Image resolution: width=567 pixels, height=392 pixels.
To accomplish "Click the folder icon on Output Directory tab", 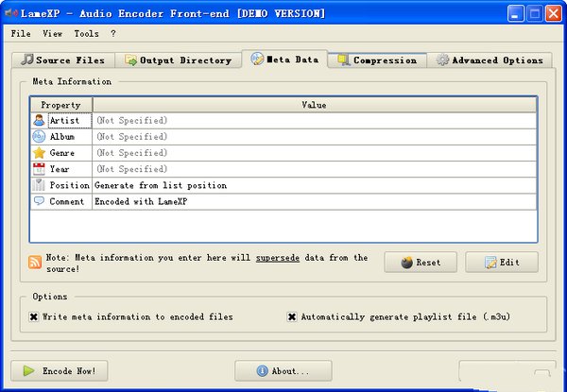I will [x=131, y=60].
